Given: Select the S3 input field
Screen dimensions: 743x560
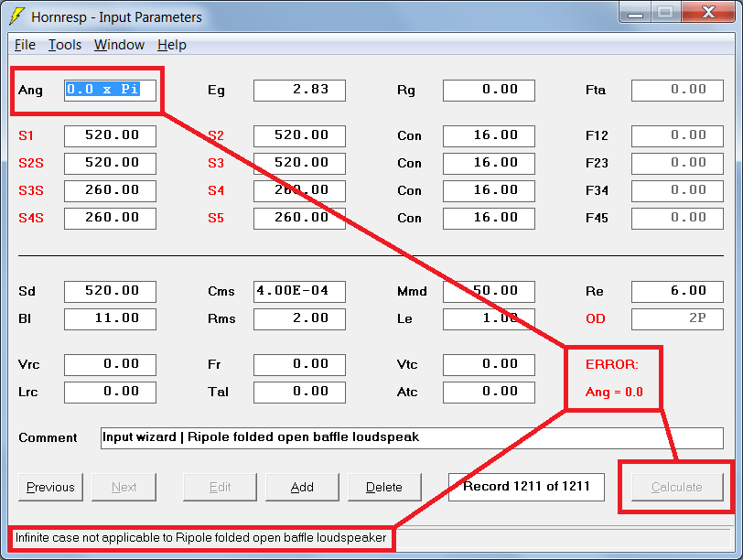Looking at the screenshot, I should [299, 164].
